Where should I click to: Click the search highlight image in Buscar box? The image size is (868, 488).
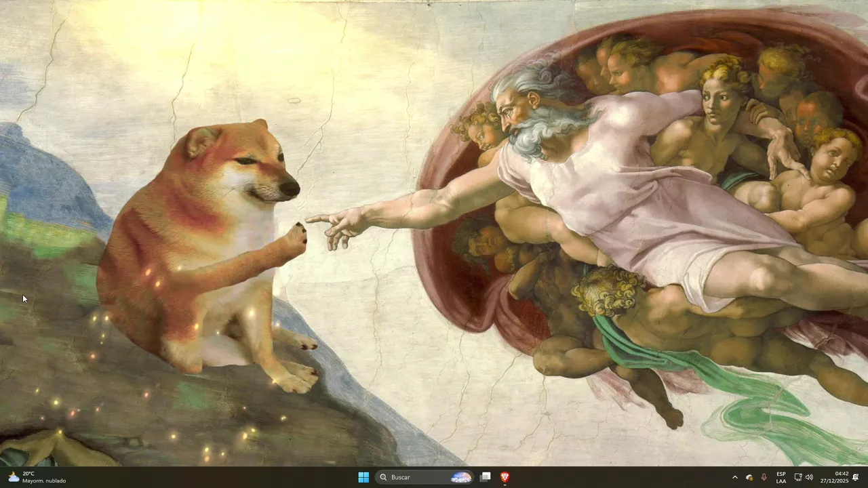(x=461, y=477)
